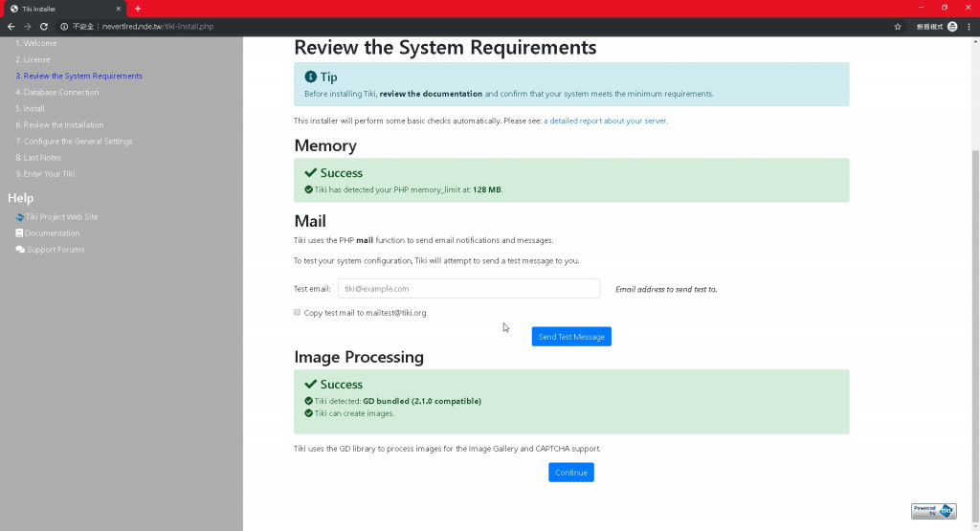
Task: Click the Tiki can create images text
Action: 354,413
